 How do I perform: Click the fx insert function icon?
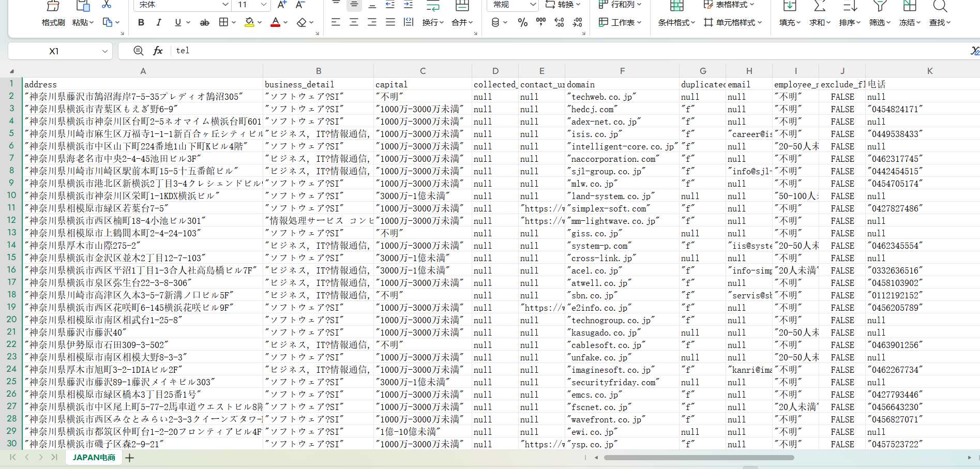pos(158,51)
